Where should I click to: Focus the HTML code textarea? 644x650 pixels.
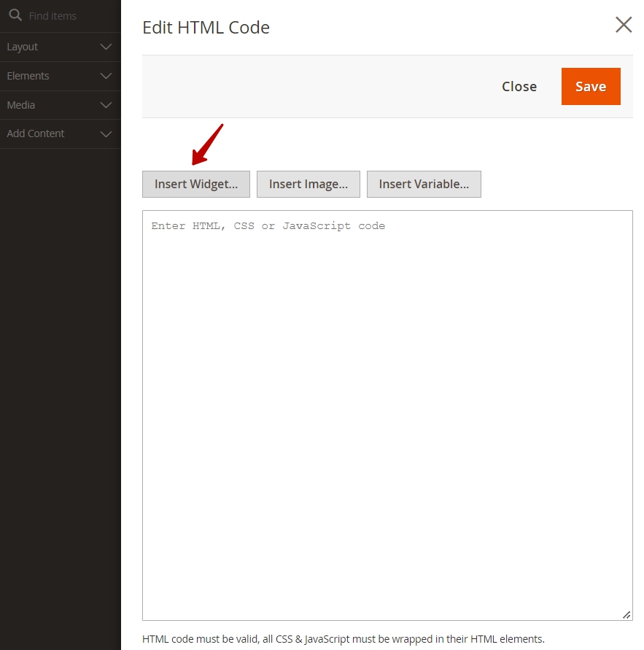(x=387, y=415)
